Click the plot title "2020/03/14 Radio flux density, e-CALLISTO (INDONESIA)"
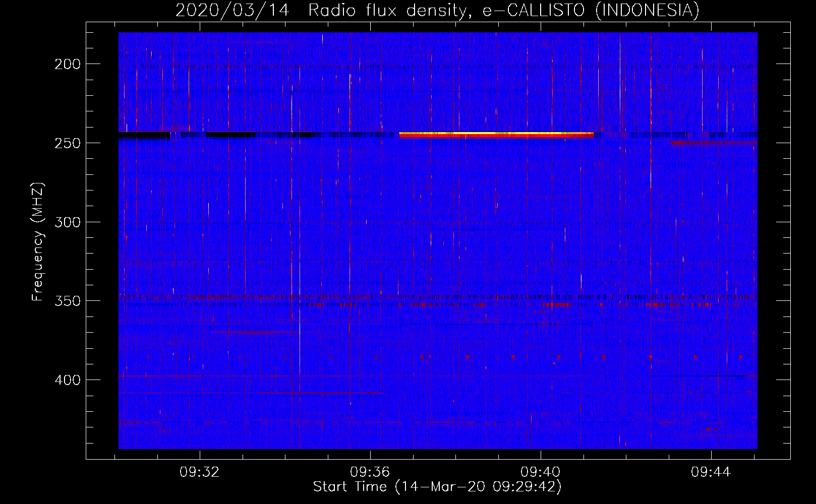Viewport: 816px width, 504px height. pyautogui.click(x=437, y=11)
